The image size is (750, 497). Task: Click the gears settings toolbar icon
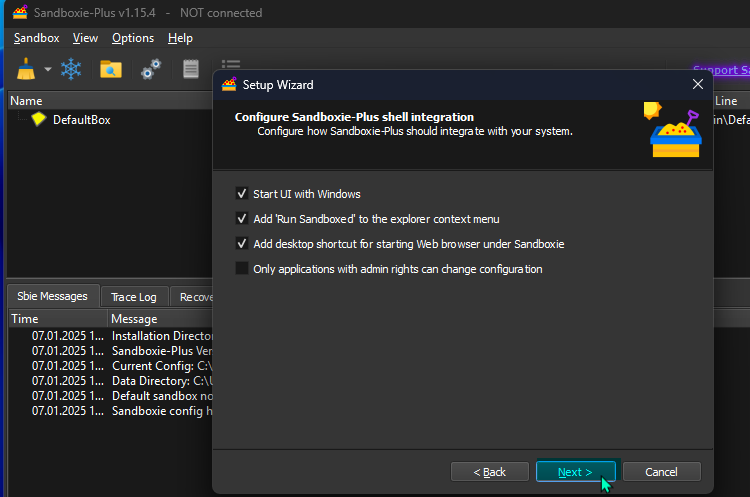point(151,69)
